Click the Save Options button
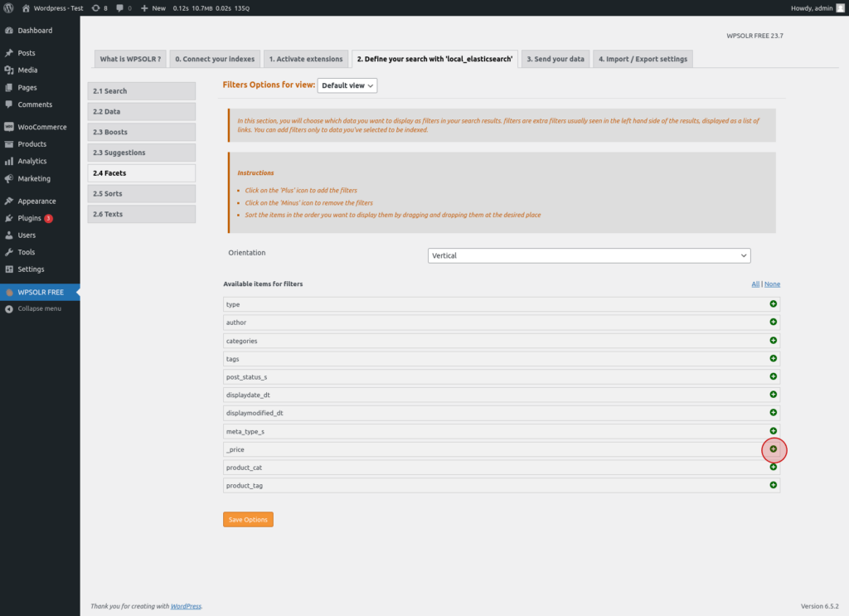Image resolution: width=849 pixels, height=616 pixels. click(248, 520)
